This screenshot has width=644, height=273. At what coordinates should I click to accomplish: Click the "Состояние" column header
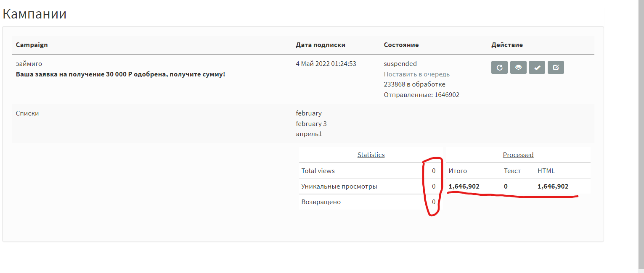pyautogui.click(x=401, y=45)
